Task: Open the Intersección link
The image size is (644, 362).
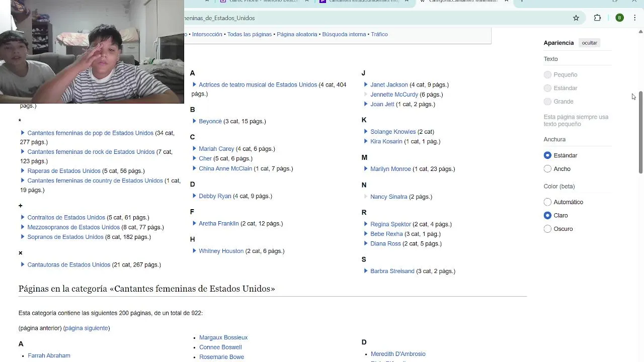Action: (x=207, y=34)
